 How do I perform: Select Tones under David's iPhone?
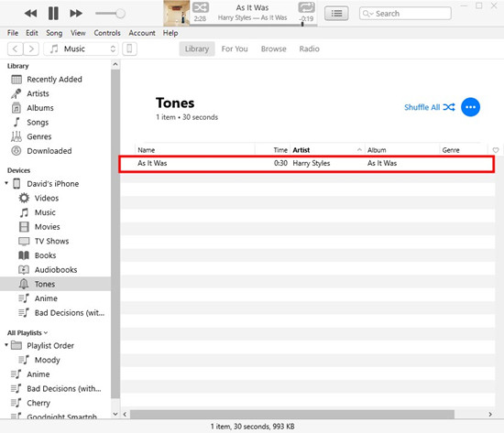coord(55,284)
